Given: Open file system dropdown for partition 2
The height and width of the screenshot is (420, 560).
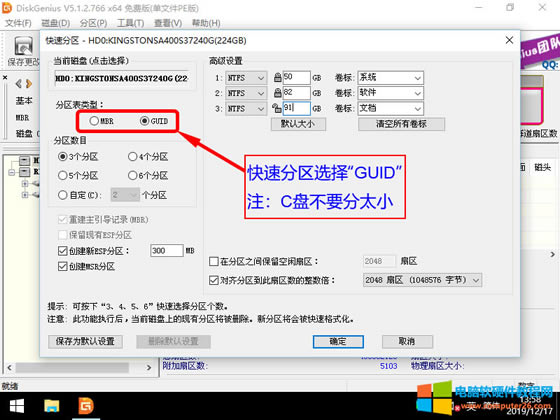Looking at the screenshot, I should (246, 93).
